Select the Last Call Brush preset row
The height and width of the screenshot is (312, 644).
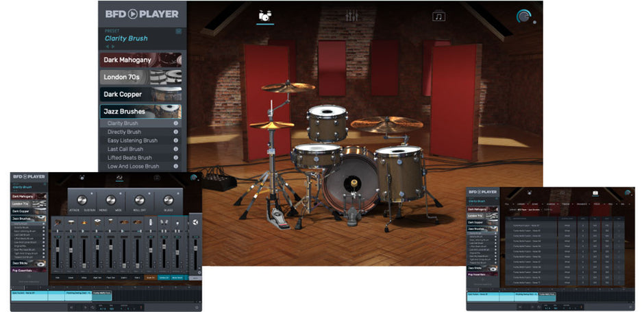pos(140,149)
